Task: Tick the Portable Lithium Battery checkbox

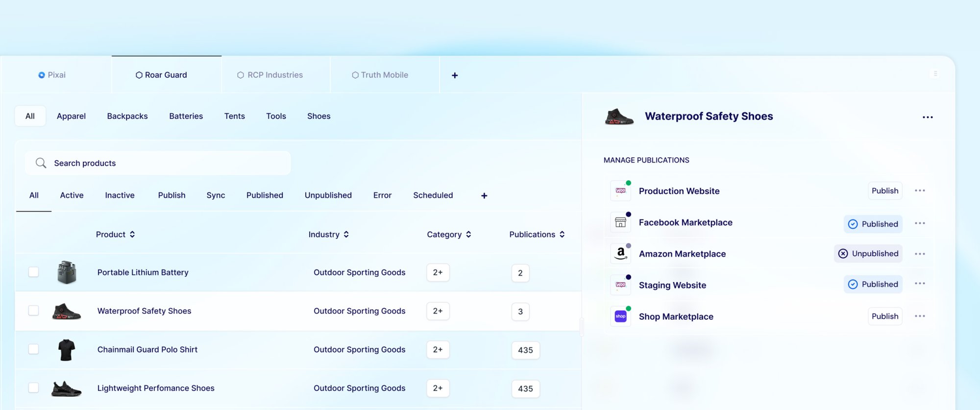Action: 33,272
